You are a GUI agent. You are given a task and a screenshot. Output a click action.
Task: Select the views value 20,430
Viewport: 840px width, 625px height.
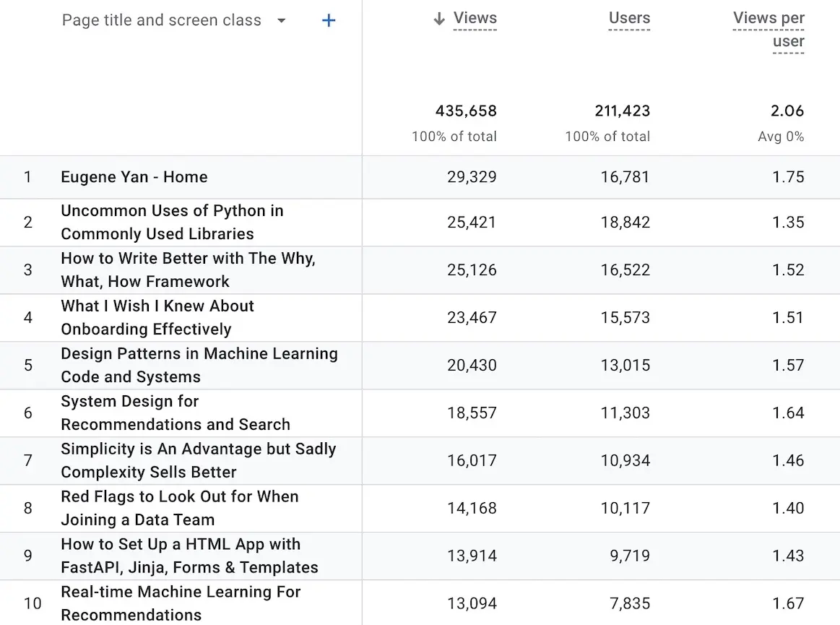(472, 365)
